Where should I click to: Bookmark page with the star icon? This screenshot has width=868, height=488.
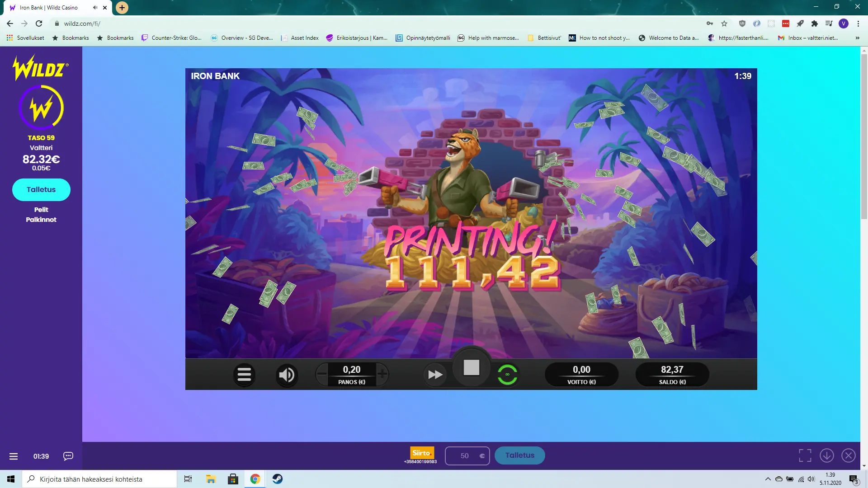pyautogui.click(x=724, y=23)
